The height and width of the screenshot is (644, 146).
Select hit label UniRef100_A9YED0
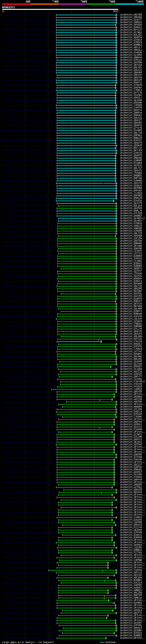pos(131,25)
